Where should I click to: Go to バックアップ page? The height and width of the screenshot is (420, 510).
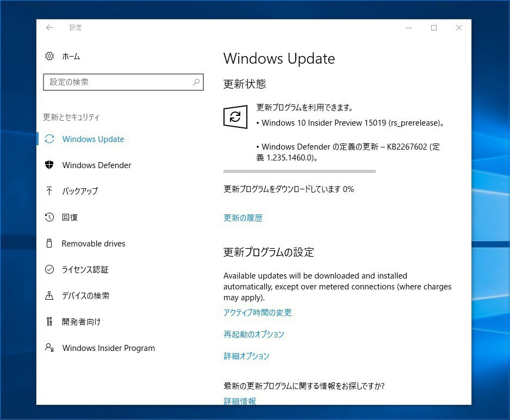pyautogui.click(x=80, y=191)
